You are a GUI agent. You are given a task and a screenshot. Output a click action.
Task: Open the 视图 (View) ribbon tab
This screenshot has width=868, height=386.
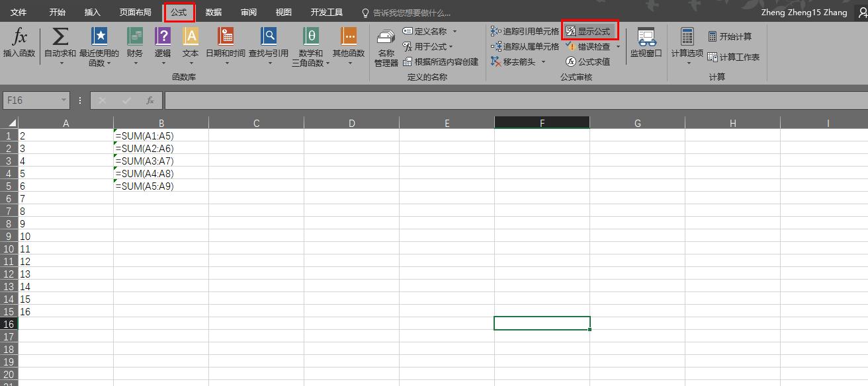(x=283, y=12)
